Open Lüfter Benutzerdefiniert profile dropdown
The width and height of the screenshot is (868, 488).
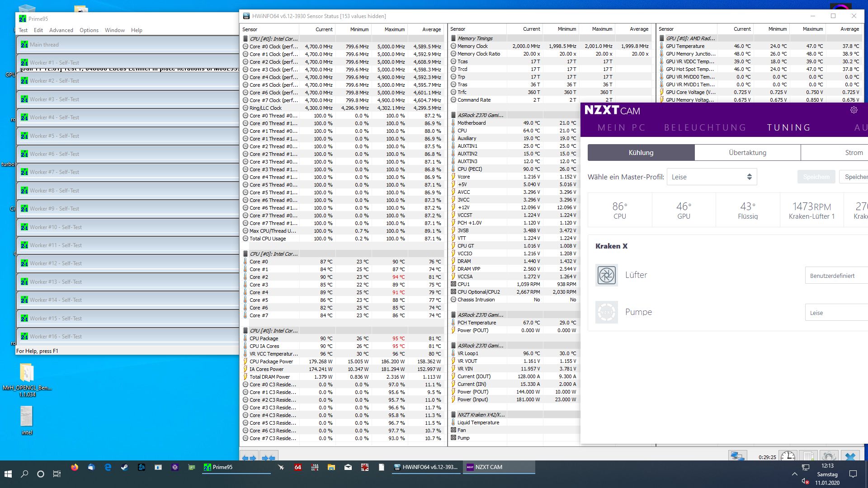coord(835,276)
